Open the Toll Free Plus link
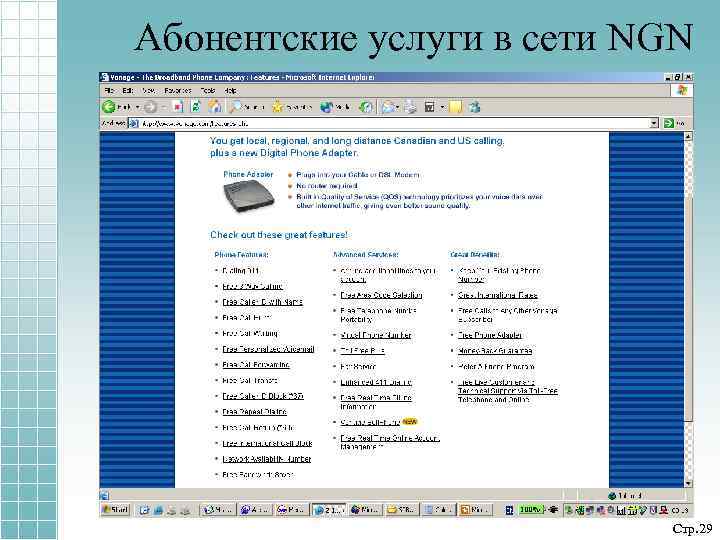This screenshot has height=540, width=720. click(362, 350)
